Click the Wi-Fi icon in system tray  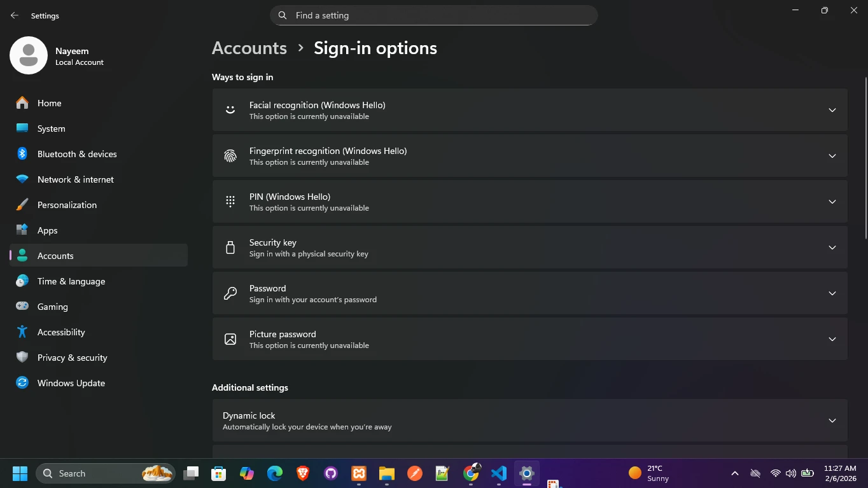775,473
